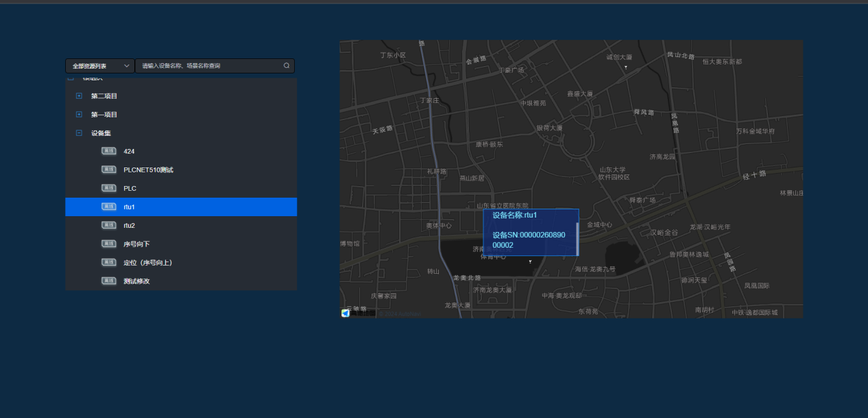Image resolution: width=868 pixels, height=418 pixels.
Task: Select the 第二项目 label in the tree
Action: [x=104, y=96]
